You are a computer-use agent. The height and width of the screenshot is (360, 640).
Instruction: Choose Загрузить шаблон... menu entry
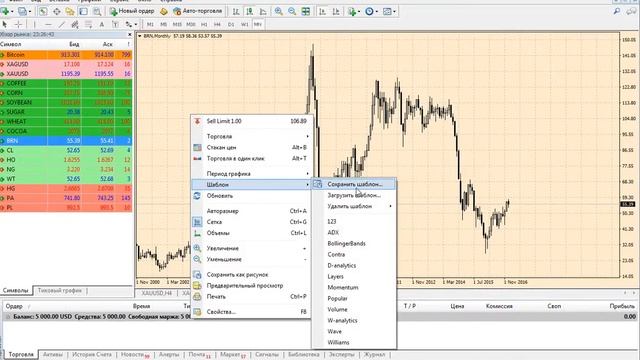pos(354,195)
